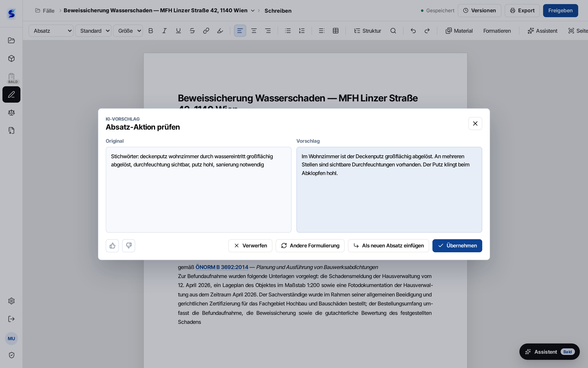Insert a link via chain icon

coord(206,31)
